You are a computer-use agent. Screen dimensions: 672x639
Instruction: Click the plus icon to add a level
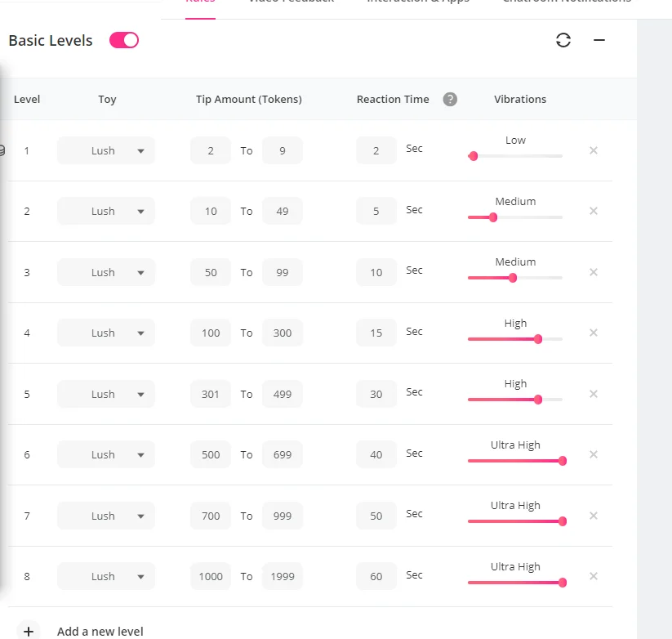pyautogui.click(x=29, y=632)
